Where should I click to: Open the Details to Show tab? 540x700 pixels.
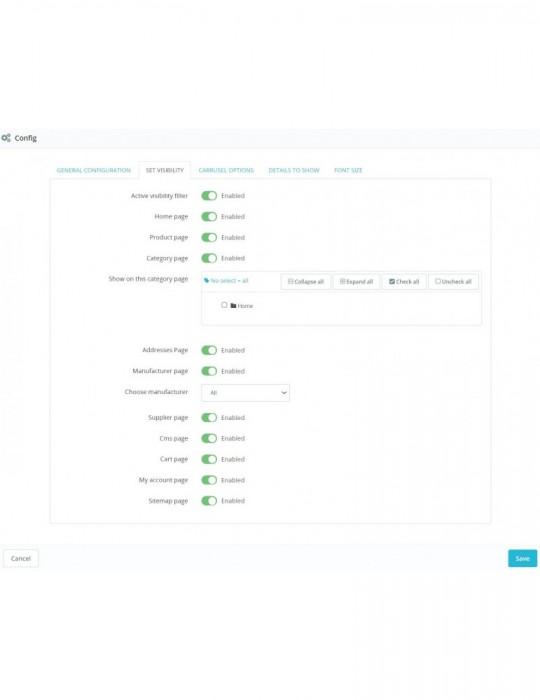tap(294, 171)
